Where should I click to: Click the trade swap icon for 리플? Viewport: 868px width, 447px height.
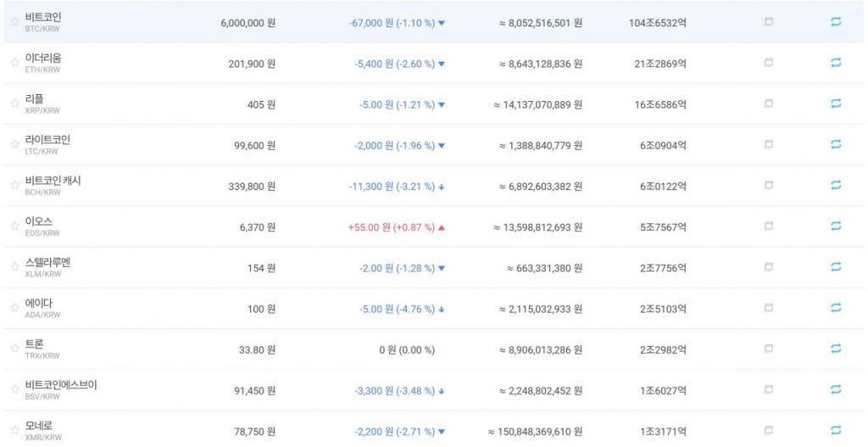coord(836,103)
